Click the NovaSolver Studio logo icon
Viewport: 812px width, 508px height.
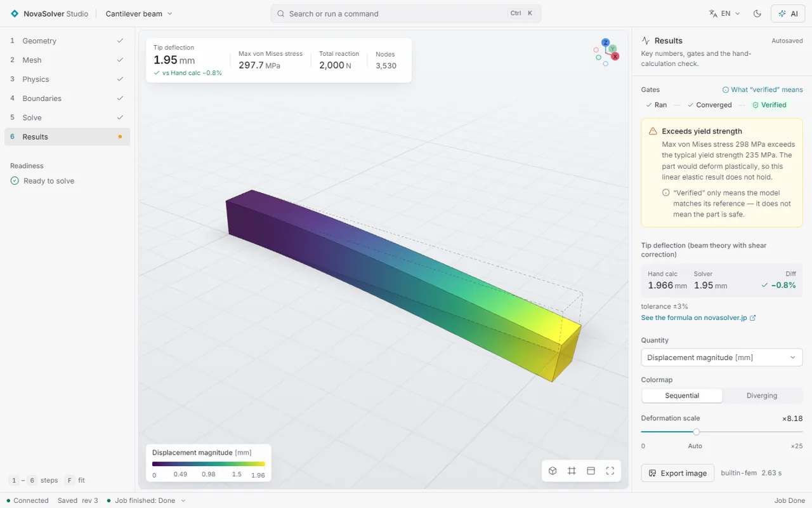[x=15, y=13]
